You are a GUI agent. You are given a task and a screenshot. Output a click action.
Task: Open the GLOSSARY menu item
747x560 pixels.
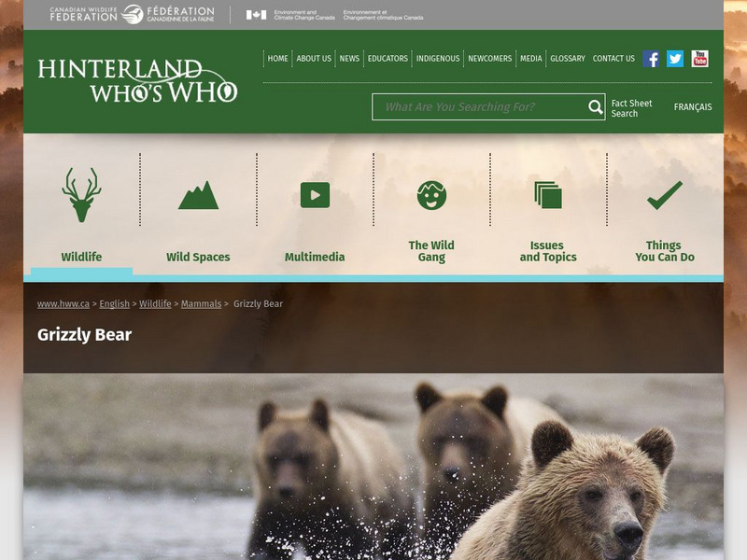point(566,58)
